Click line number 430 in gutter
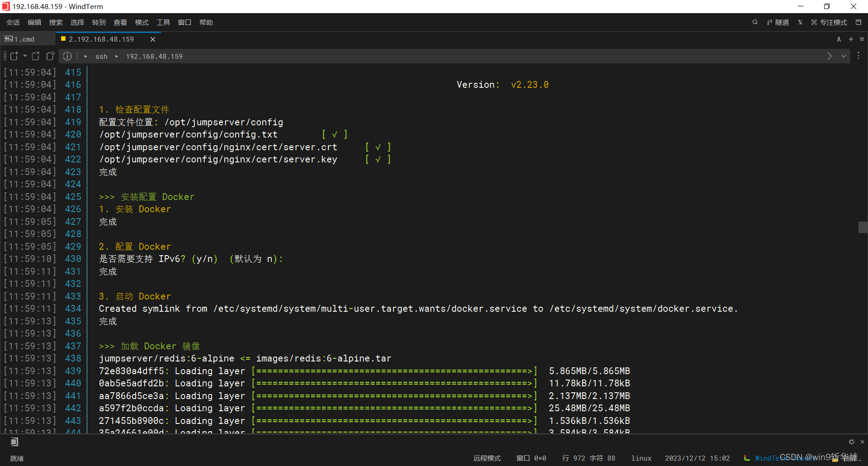 (73, 259)
